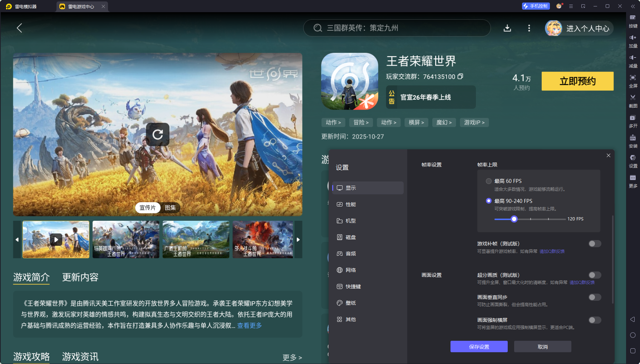The height and width of the screenshot is (364, 640).
Task: Open the 多开 multi-instance icon
Action: pos(632,121)
